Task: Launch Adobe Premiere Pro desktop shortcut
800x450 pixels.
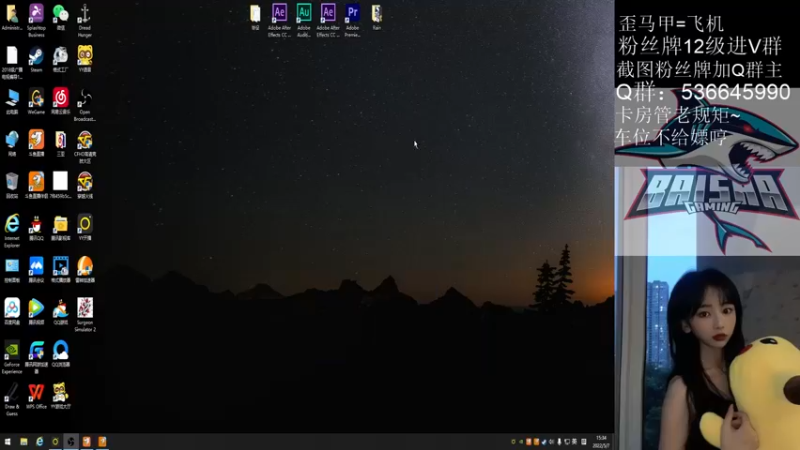Action: tap(352, 20)
